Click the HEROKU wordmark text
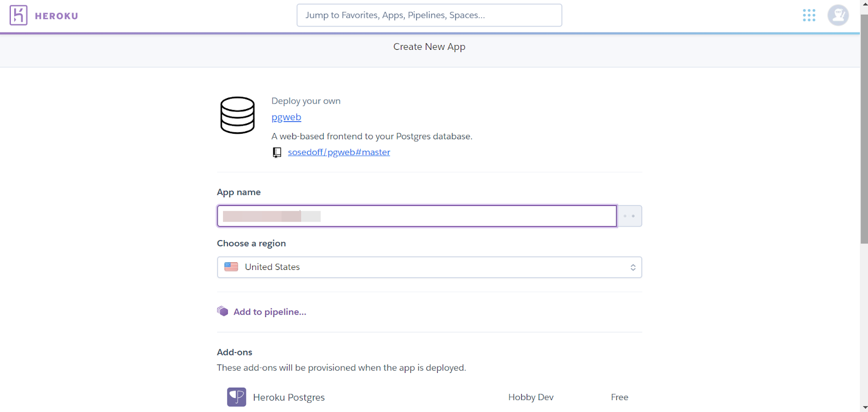This screenshot has height=412, width=868. pyautogui.click(x=56, y=16)
